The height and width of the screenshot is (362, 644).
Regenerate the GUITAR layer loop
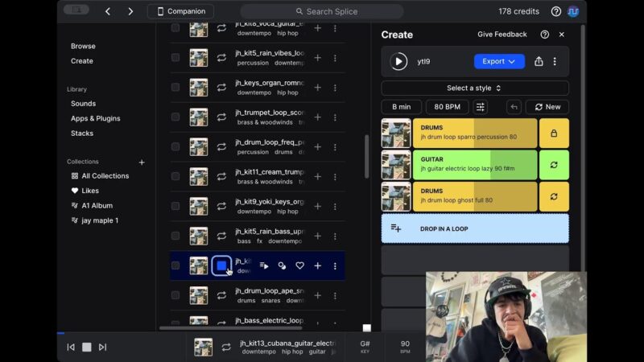(554, 165)
